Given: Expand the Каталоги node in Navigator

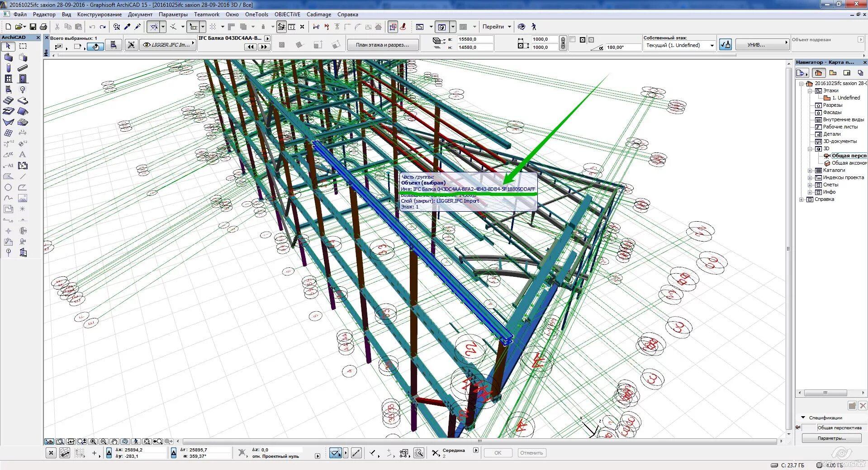Looking at the screenshot, I should pos(811,171).
